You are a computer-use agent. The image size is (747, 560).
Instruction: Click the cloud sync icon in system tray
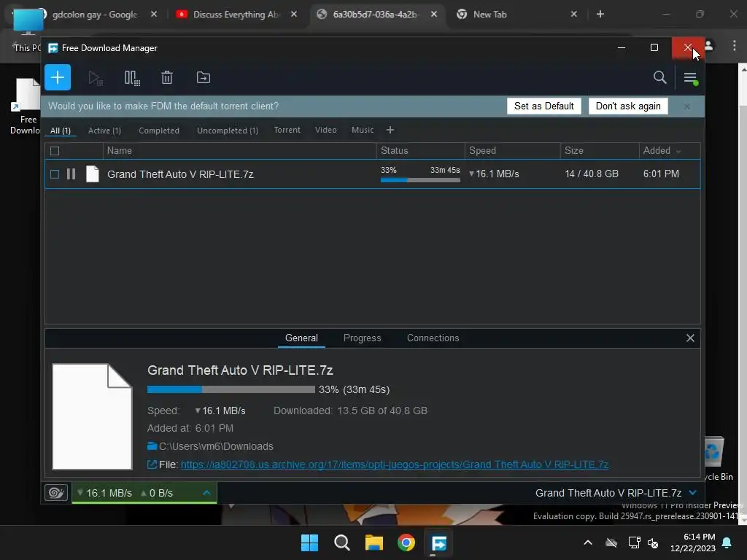[x=611, y=542]
